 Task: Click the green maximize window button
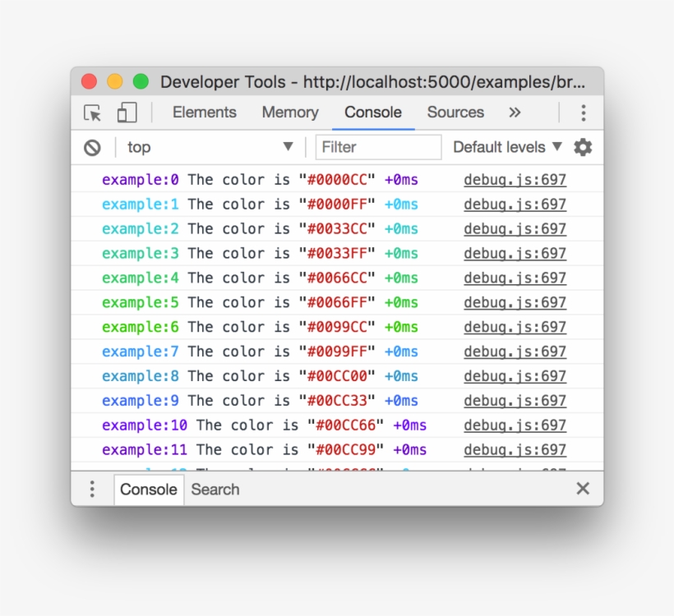click(141, 82)
